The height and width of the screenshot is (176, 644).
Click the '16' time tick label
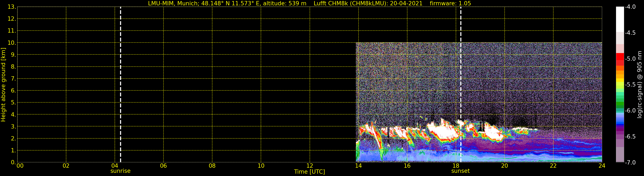pos(407,166)
